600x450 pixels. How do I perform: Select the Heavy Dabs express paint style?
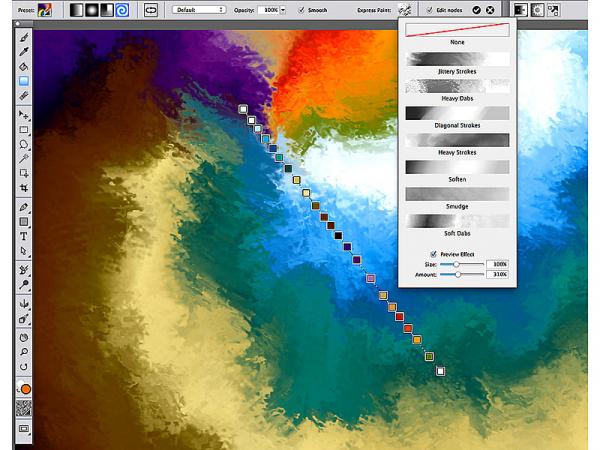coord(457,87)
